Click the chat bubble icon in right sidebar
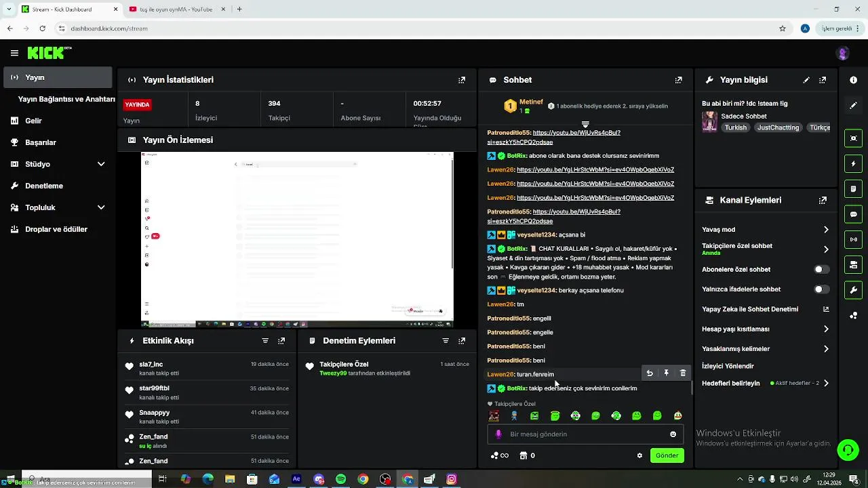The height and width of the screenshot is (488, 868). pyautogui.click(x=853, y=214)
